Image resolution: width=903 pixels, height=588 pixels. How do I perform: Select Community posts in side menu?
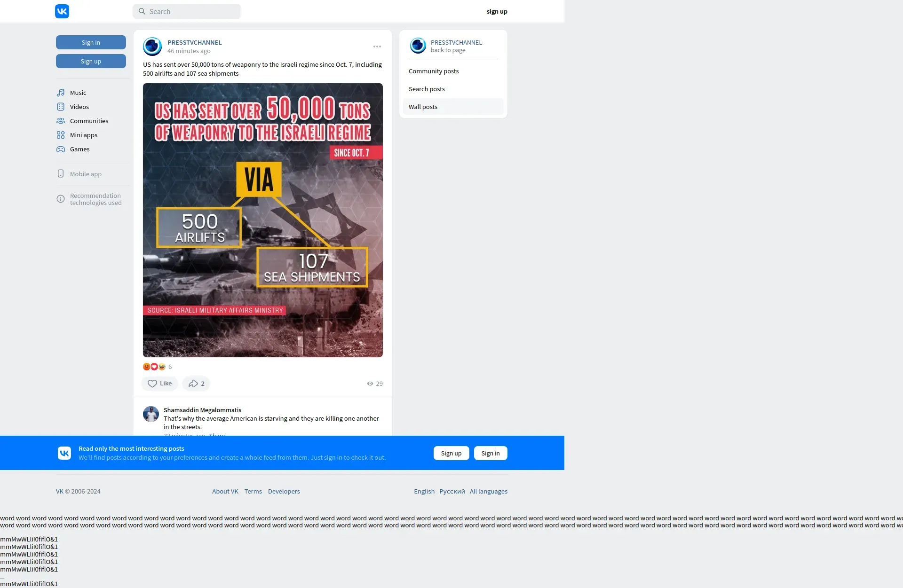pos(434,71)
